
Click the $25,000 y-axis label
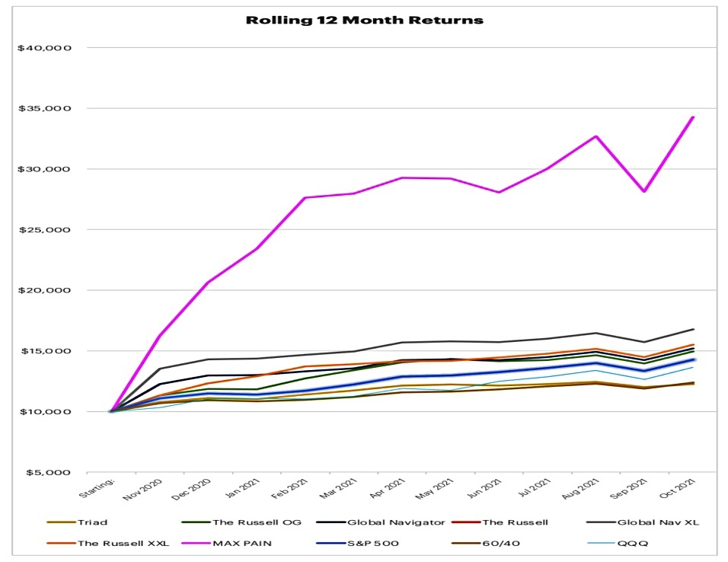click(45, 230)
